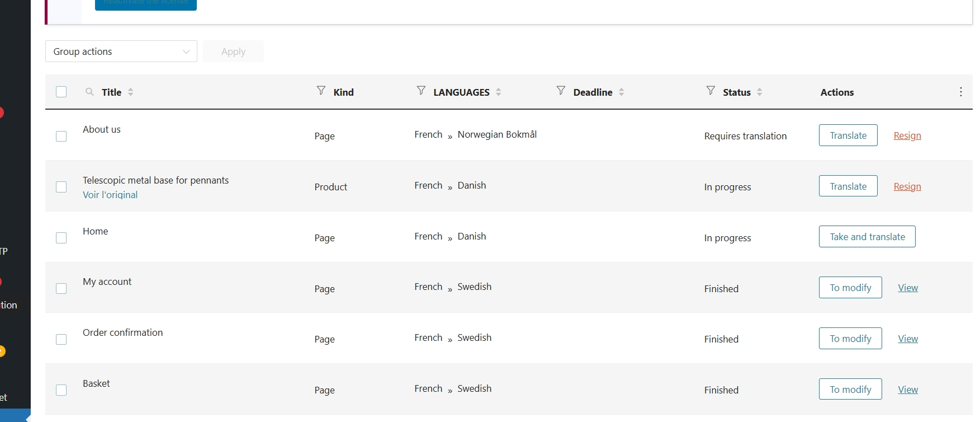Open the Kind column filter icon
Viewport: 980px width, 422px height.
pyautogui.click(x=321, y=91)
